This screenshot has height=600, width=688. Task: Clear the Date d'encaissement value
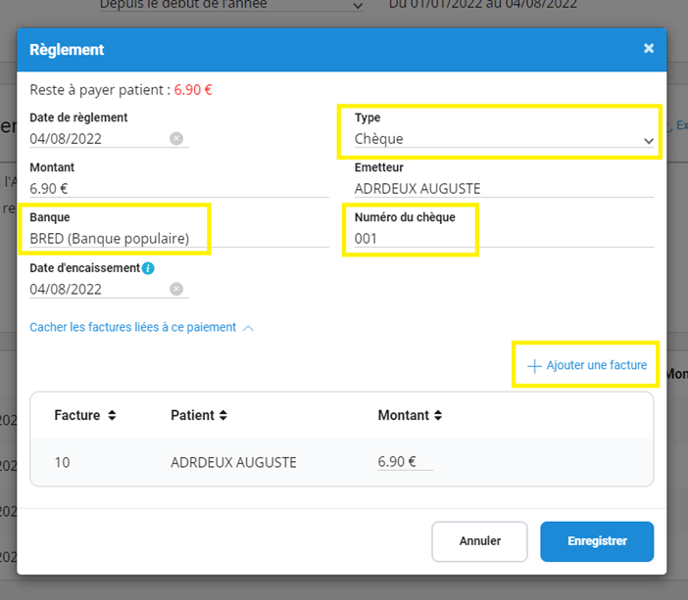click(176, 289)
